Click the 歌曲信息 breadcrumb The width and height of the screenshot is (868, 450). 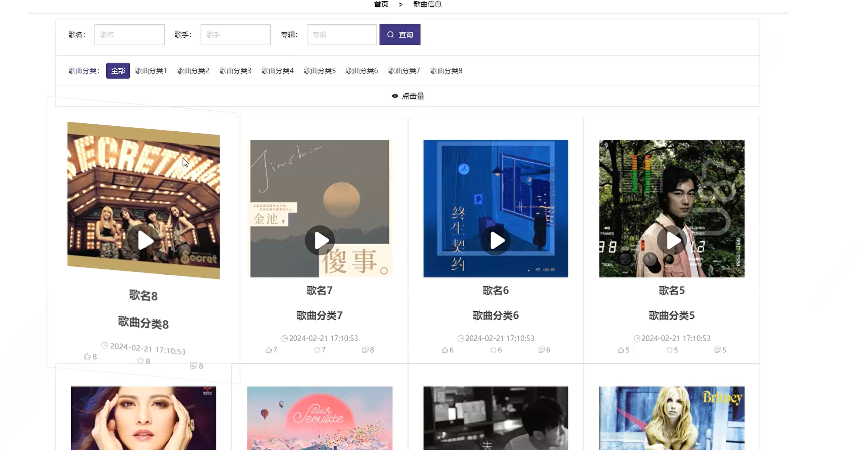(x=427, y=4)
